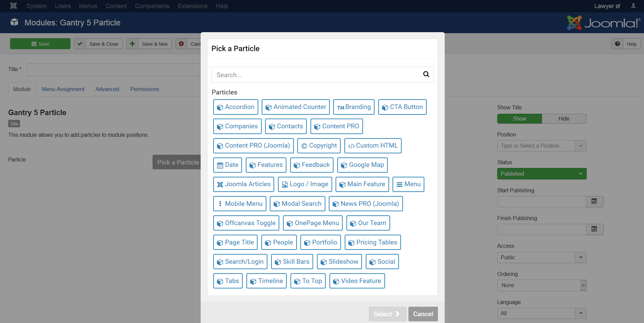Click the checkmark icon for Save & Close

click(80, 44)
